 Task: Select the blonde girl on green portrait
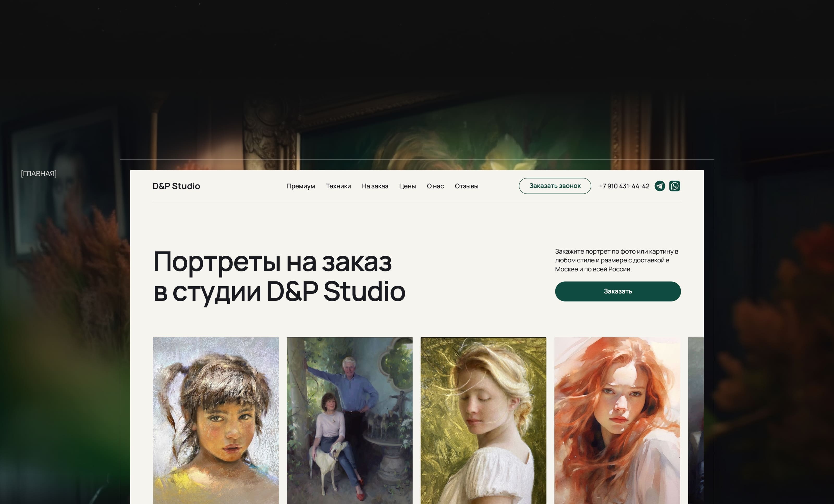483,420
